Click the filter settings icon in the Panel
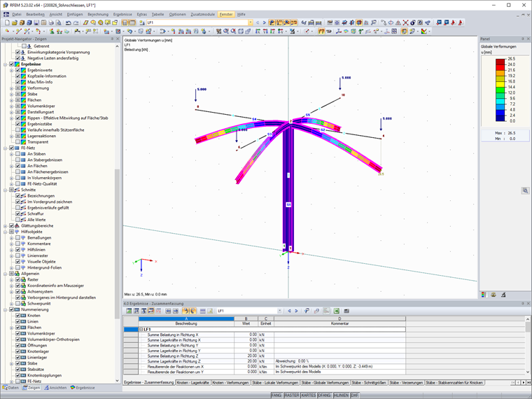Image resolution: width=532 pixels, height=399 pixels. point(503,295)
